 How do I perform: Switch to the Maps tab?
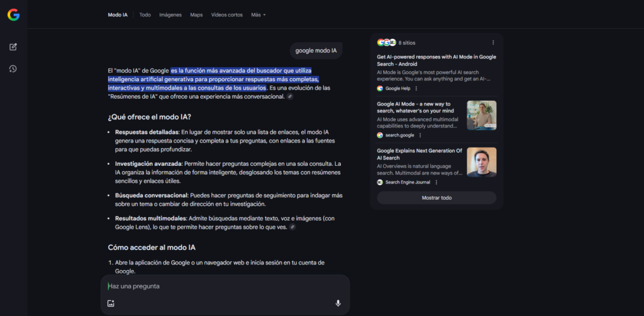coord(196,14)
